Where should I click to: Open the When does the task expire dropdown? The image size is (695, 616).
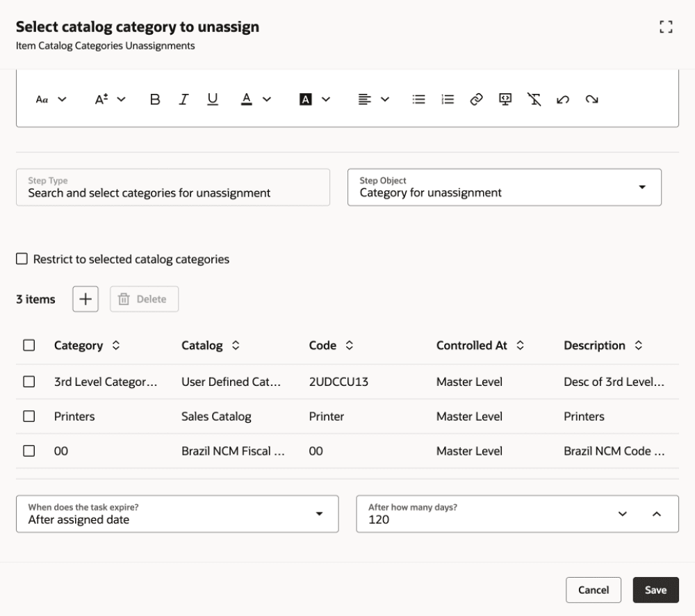click(320, 514)
